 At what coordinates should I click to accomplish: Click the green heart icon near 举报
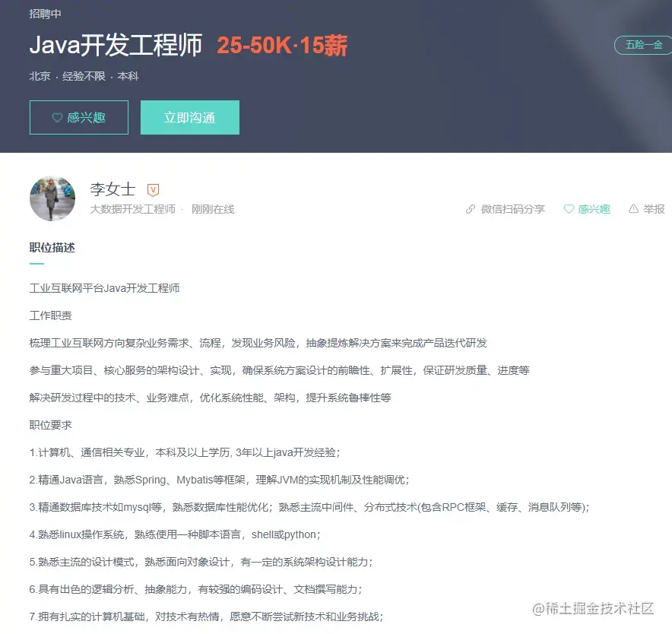(x=569, y=209)
